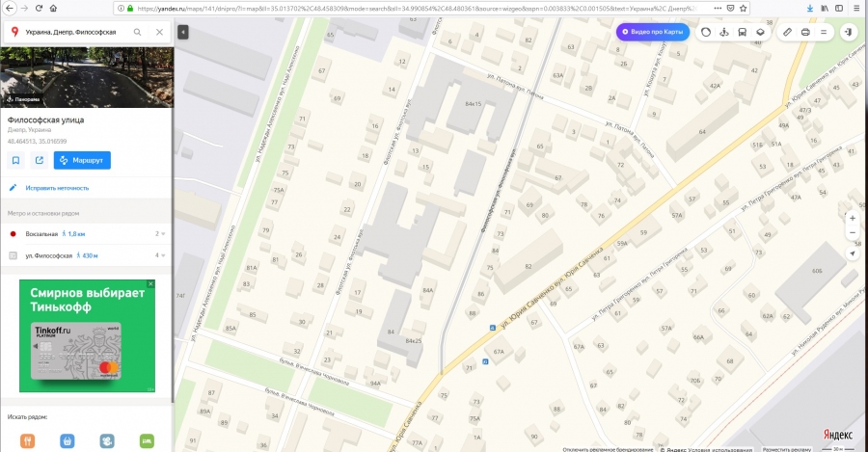Open the map layers selector
Screen dimensions: 868x452
pyautogui.click(x=761, y=32)
